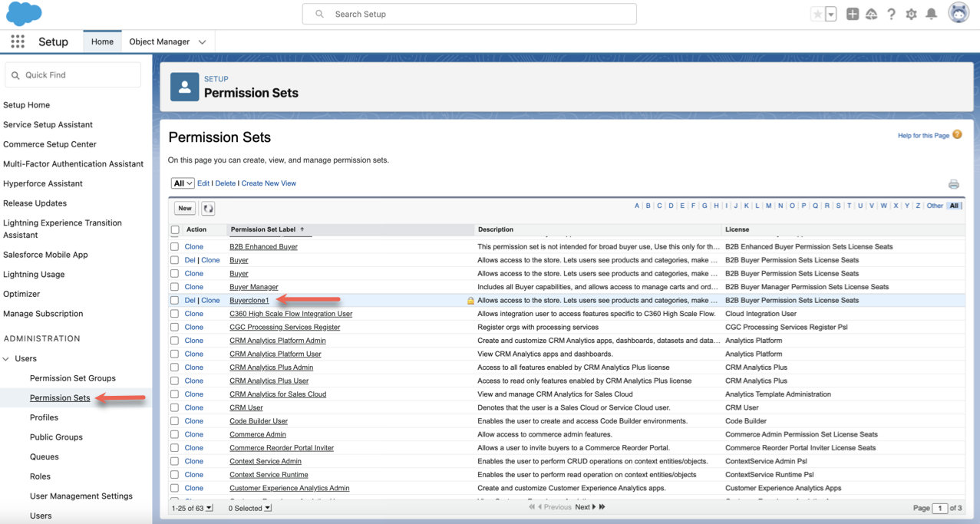Screen dimensions: 980x524
Task: Open the All list view dropdown
Action: pyautogui.click(x=182, y=183)
